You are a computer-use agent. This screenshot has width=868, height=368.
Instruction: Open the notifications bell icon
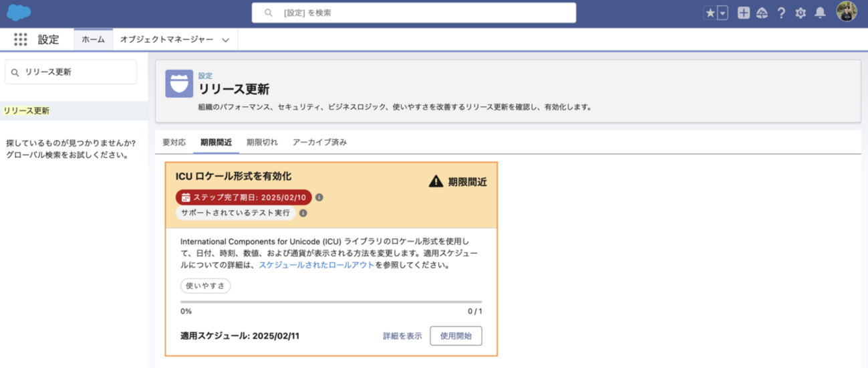coord(821,13)
